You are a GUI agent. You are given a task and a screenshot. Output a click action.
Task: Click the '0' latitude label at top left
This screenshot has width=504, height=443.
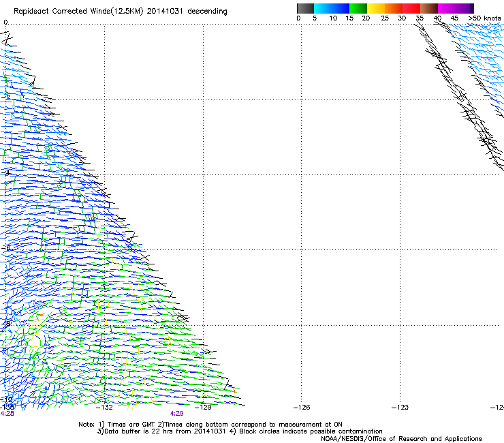click(5, 22)
